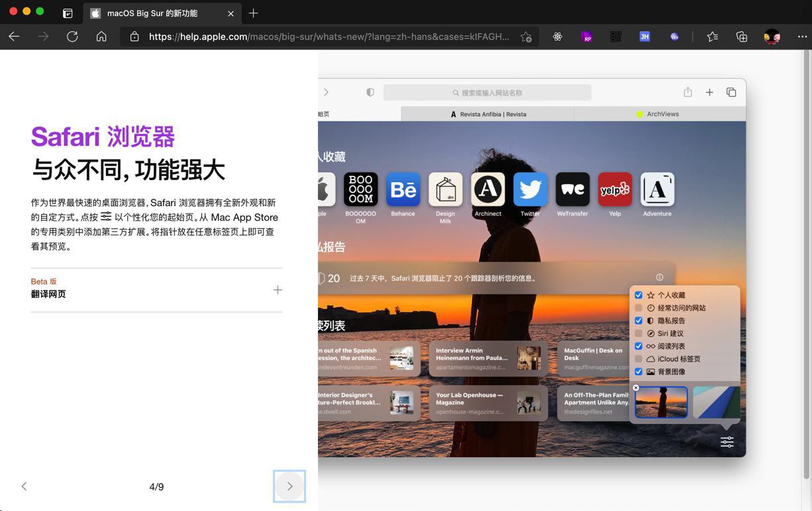Open the Your Lab Openhouse Magazine item
Image resolution: width=812 pixels, height=511 pixels.
488,403
